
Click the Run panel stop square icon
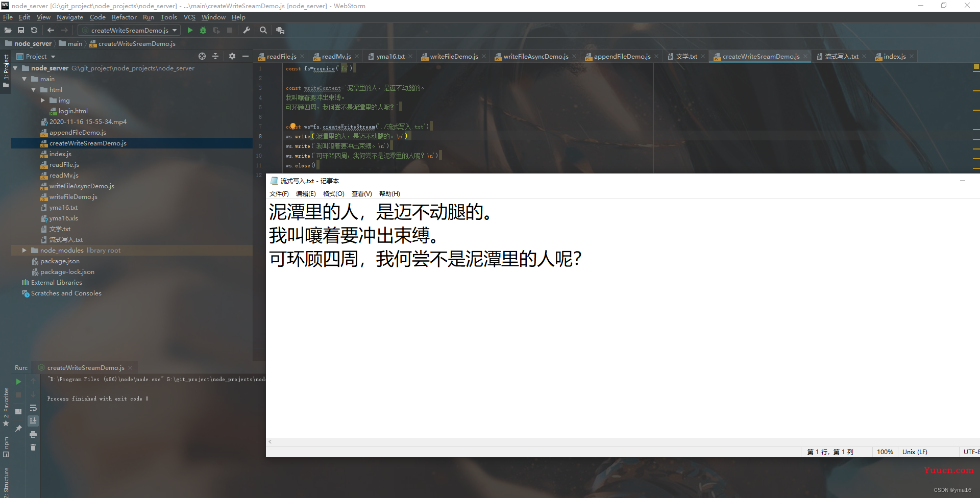click(18, 395)
